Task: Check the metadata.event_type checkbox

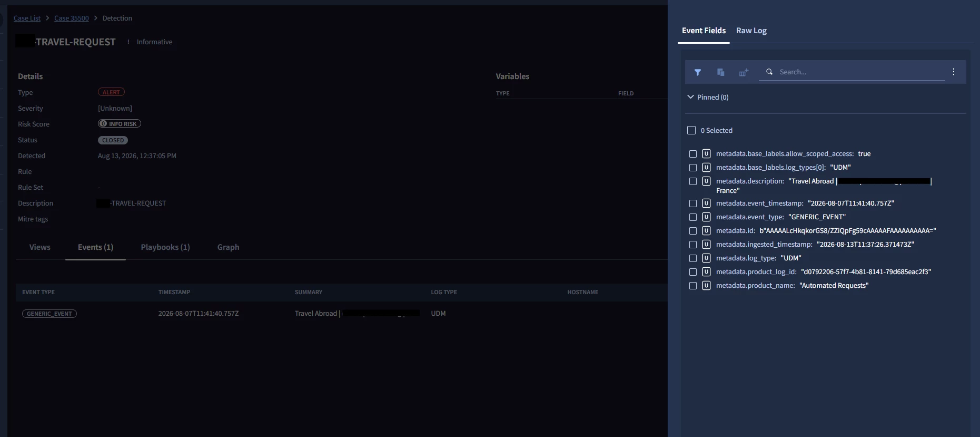Action: point(693,217)
